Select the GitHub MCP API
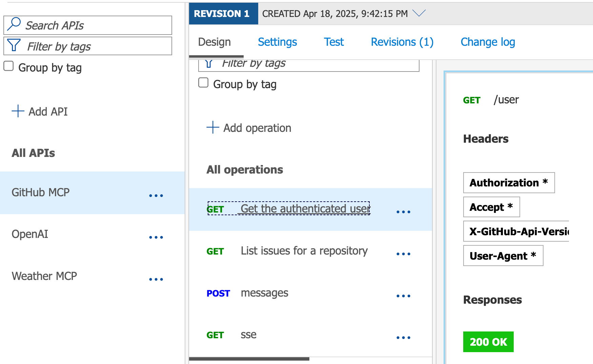This screenshot has height=364, width=593. 92,193
